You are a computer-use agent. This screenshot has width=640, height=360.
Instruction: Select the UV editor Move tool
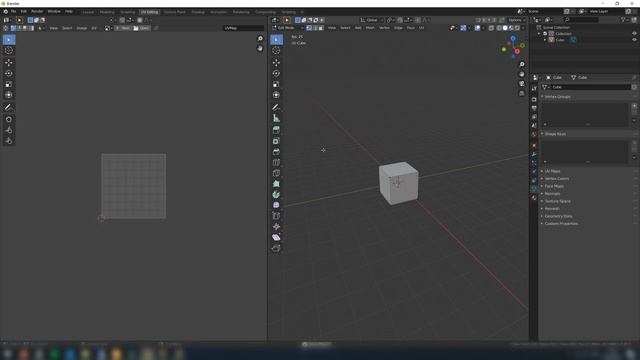coord(9,62)
